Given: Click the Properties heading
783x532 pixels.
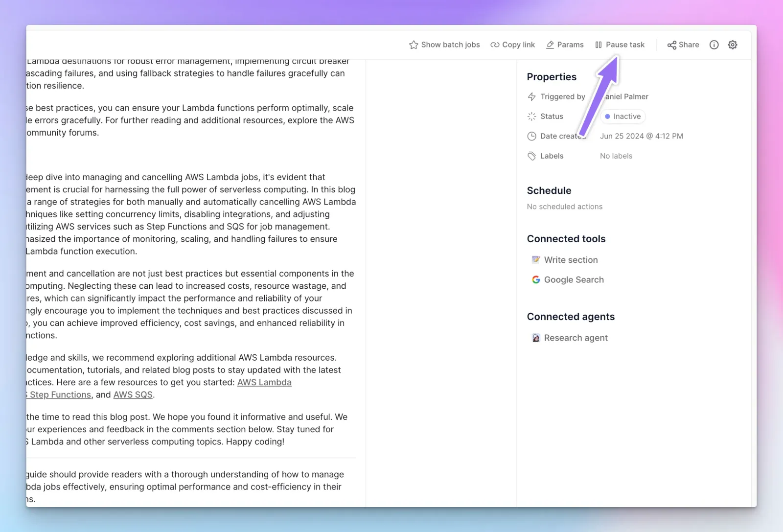Looking at the screenshot, I should tap(552, 77).
